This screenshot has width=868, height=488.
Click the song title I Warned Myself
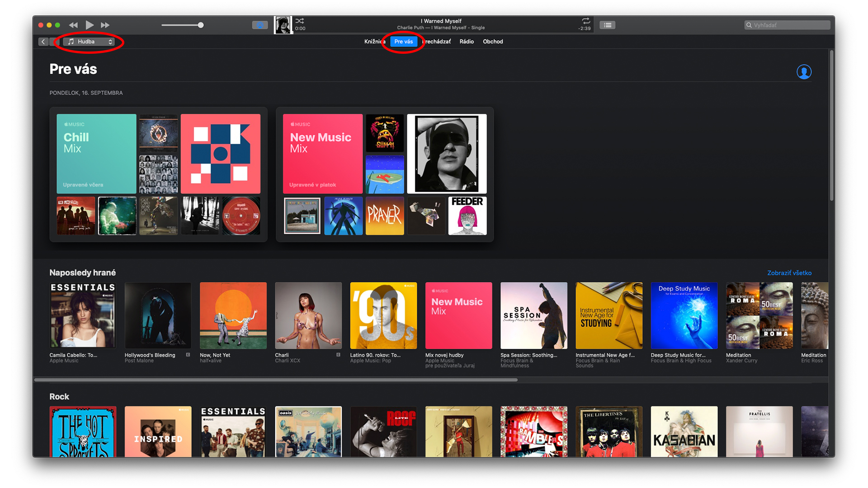click(441, 21)
